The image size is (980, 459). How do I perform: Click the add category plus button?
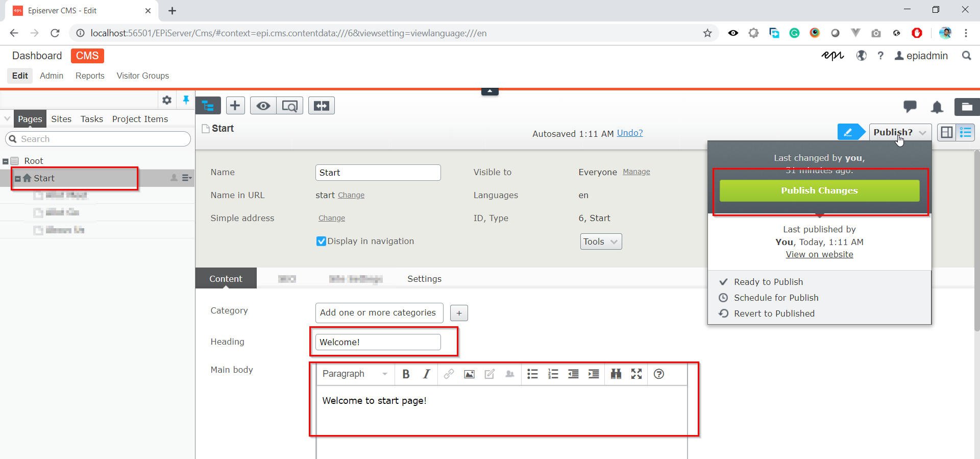(x=459, y=313)
